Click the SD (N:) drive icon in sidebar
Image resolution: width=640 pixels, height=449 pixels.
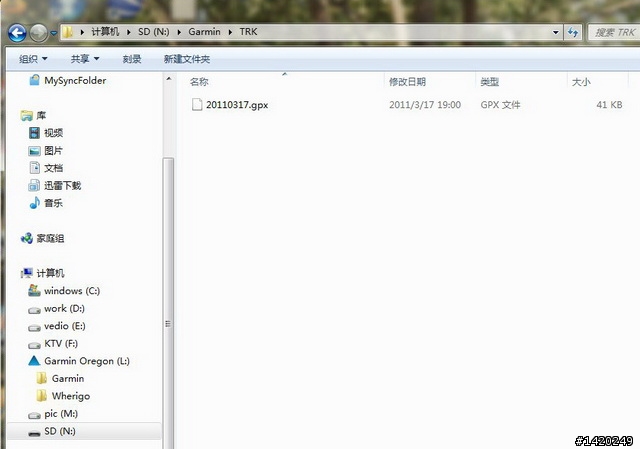pos(34,433)
